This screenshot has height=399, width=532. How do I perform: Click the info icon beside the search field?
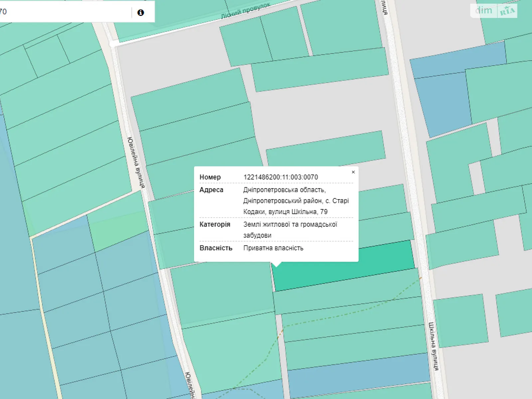141,13
